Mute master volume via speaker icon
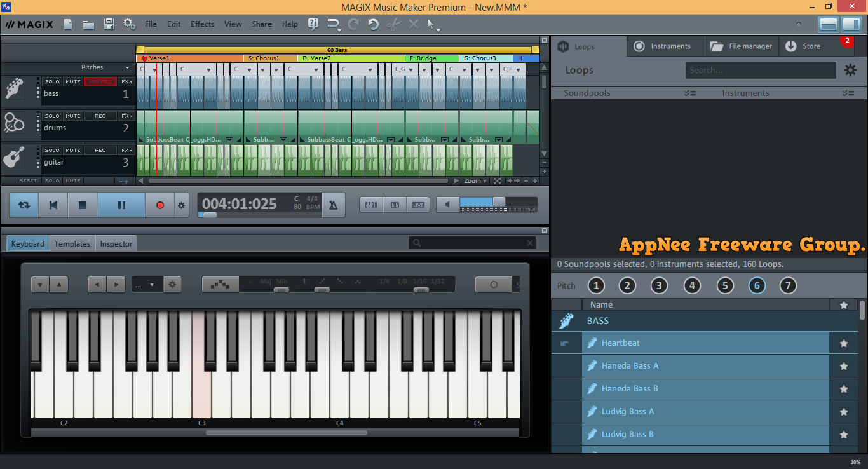This screenshot has width=868, height=469. click(447, 205)
